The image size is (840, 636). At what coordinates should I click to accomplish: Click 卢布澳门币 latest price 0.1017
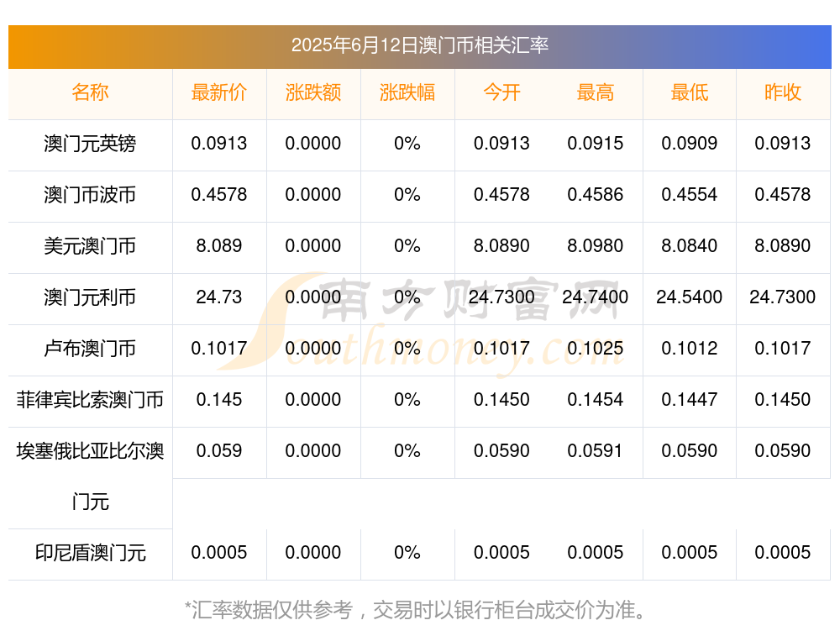(219, 349)
